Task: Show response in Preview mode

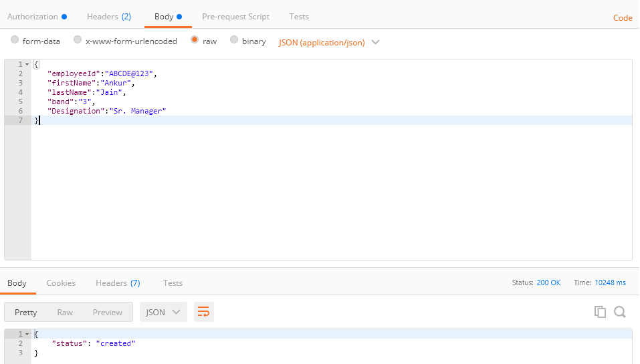Action: coord(107,312)
